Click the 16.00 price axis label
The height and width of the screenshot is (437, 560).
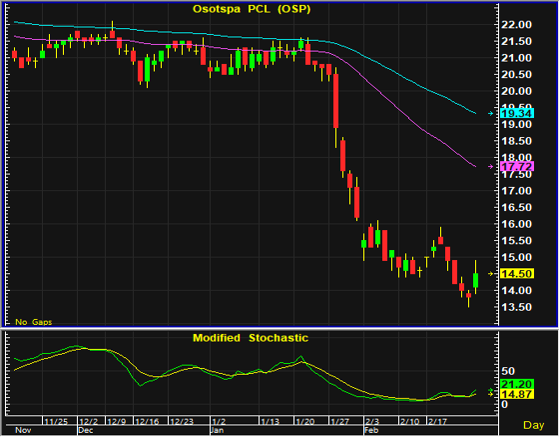pos(516,224)
